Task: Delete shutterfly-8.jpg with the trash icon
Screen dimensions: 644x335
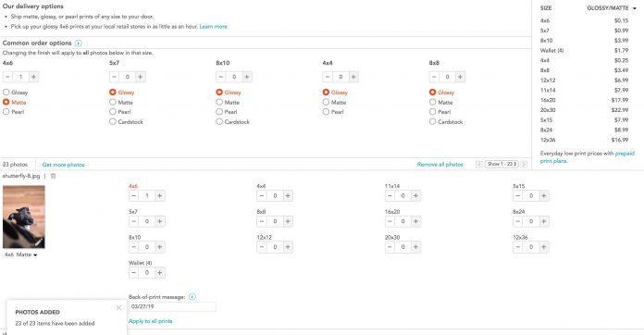Action: click(x=53, y=176)
